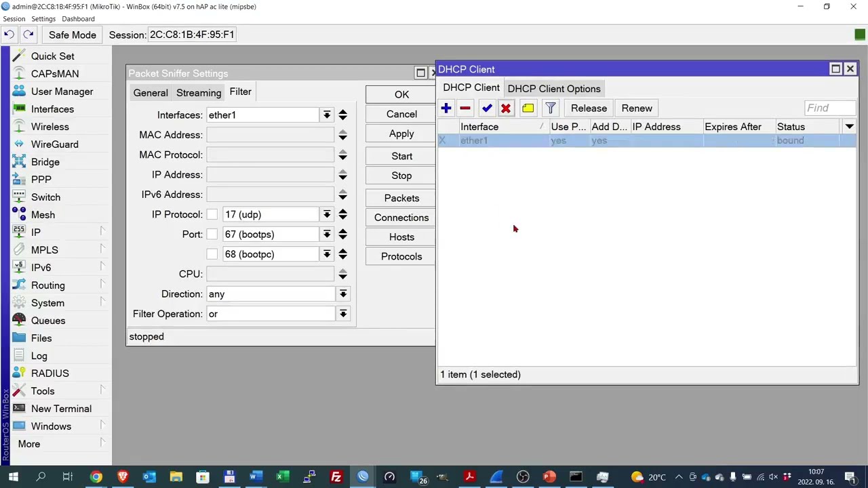Click the Undo arrow in WinBox toolbar
This screenshot has width=868, height=488.
(x=9, y=35)
